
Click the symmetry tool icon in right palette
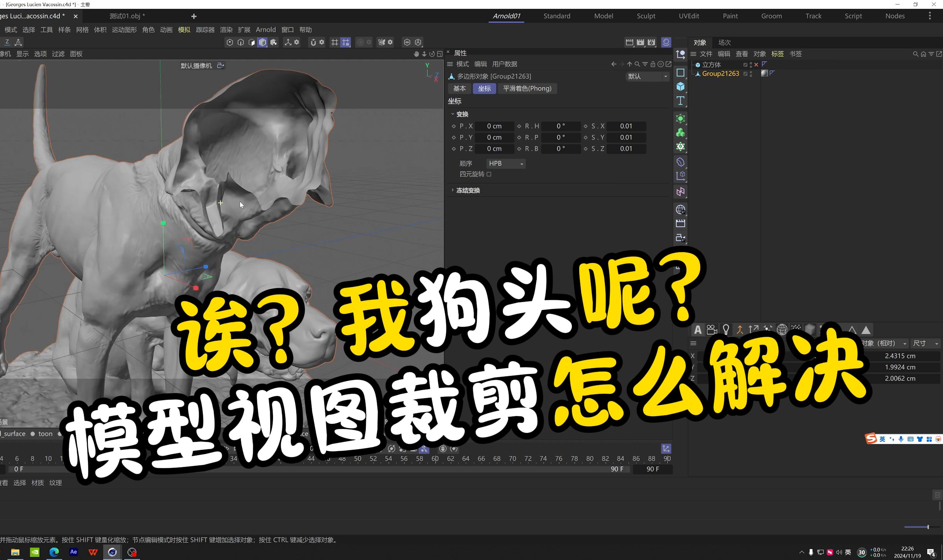[x=681, y=190]
